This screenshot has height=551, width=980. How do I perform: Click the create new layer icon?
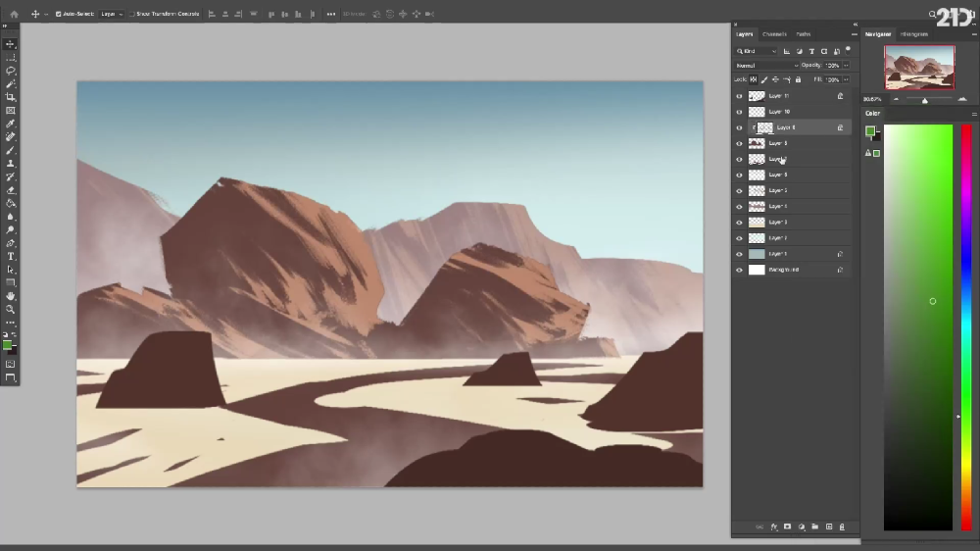coord(829,527)
